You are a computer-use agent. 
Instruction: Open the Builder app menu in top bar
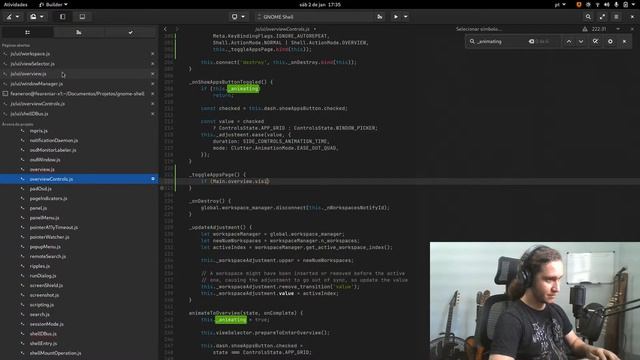tap(53, 4)
